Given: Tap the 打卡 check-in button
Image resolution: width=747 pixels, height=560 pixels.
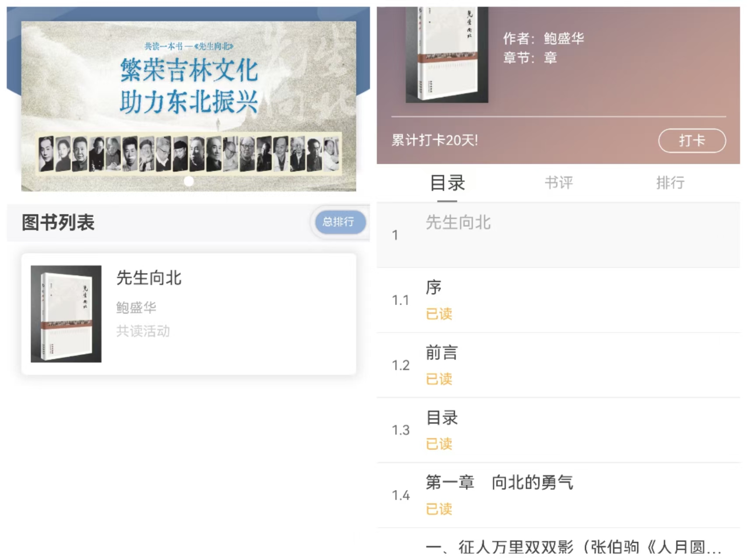Looking at the screenshot, I should click(691, 141).
